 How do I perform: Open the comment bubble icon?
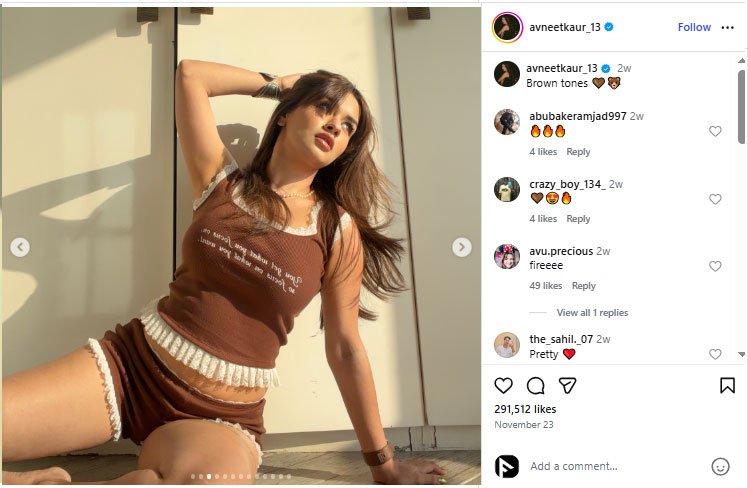point(535,385)
